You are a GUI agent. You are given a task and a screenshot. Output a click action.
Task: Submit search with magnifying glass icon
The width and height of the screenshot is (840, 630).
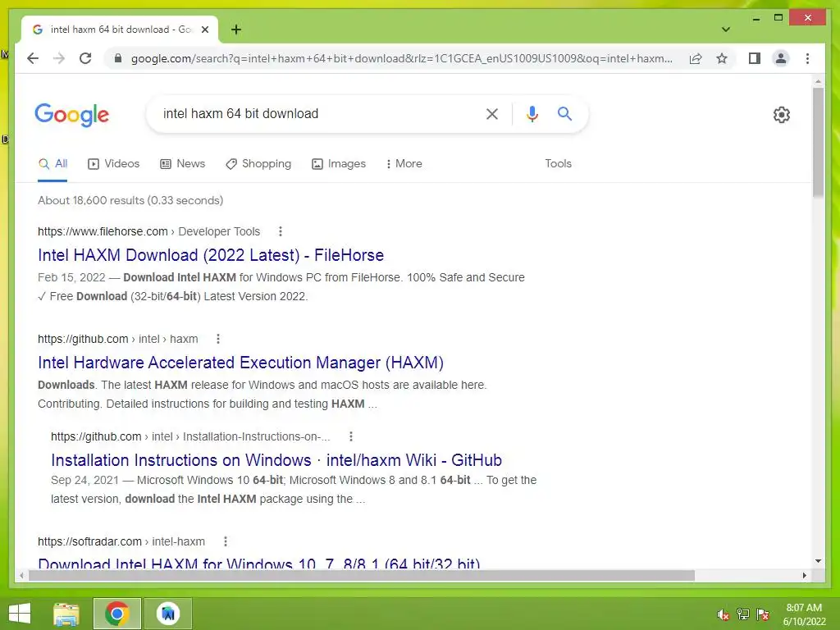tap(564, 113)
